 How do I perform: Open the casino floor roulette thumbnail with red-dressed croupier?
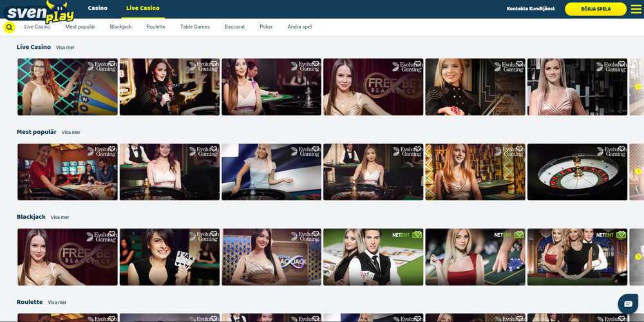pos(68,172)
